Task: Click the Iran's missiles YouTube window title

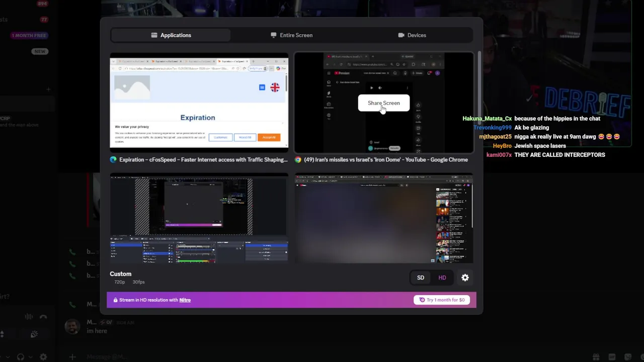Action: tap(386, 160)
